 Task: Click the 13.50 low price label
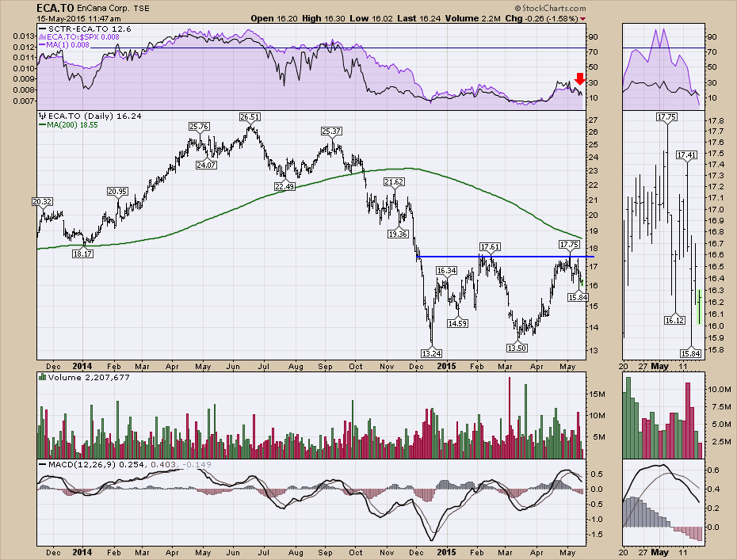(x=516, y=348)
